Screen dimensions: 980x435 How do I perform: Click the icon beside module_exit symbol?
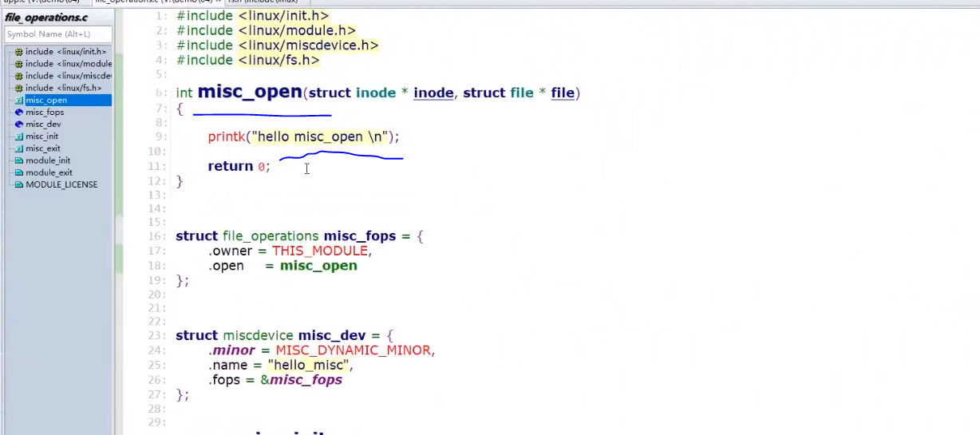(x=18, y=172)
